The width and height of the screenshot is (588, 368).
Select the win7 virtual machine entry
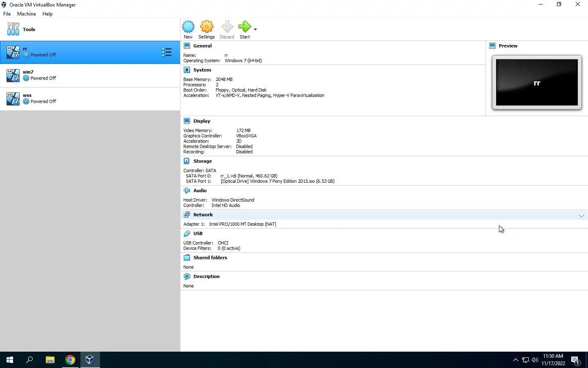click(90, 75)
